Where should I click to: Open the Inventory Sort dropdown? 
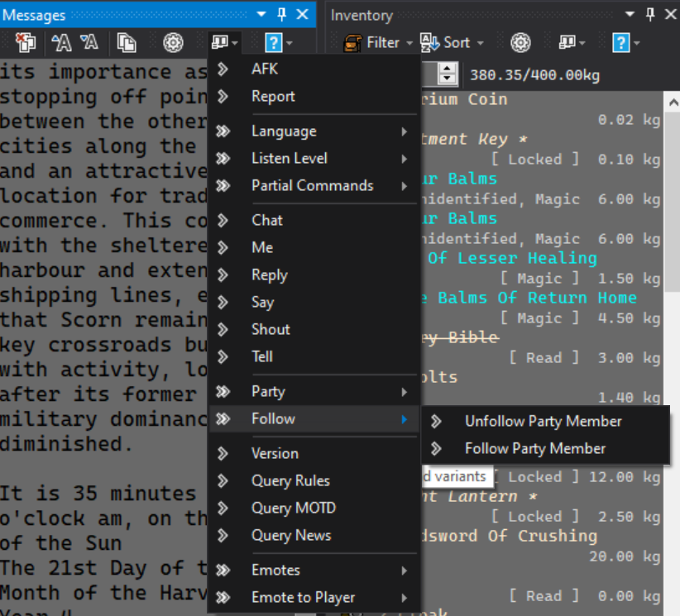(x=453, y=42)
